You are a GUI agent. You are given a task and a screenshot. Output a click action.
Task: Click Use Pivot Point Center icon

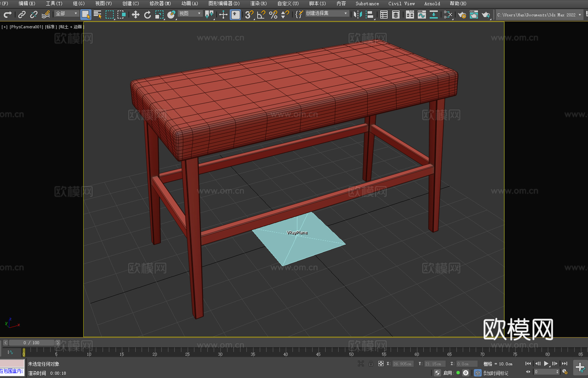tap(209, 14)
